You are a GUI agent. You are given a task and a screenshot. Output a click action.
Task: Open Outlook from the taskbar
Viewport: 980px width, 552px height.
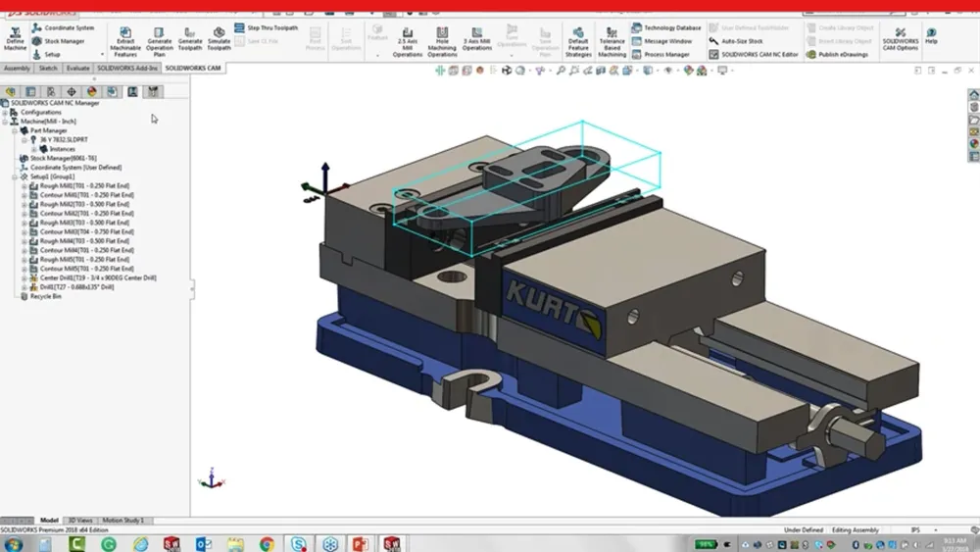(204, 544)
